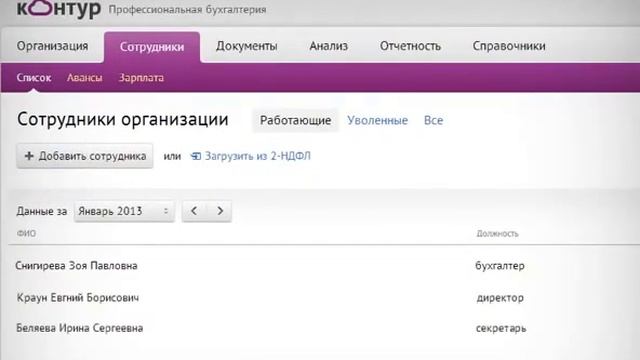Show Уволенные employees
Screen dimensions: 640x360
[x=378, y=120]
